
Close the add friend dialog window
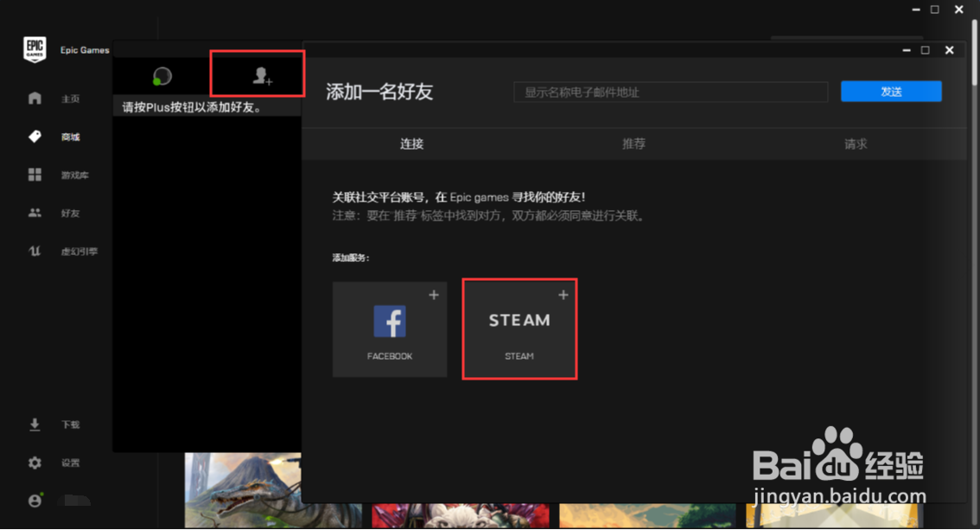(950, 50)
